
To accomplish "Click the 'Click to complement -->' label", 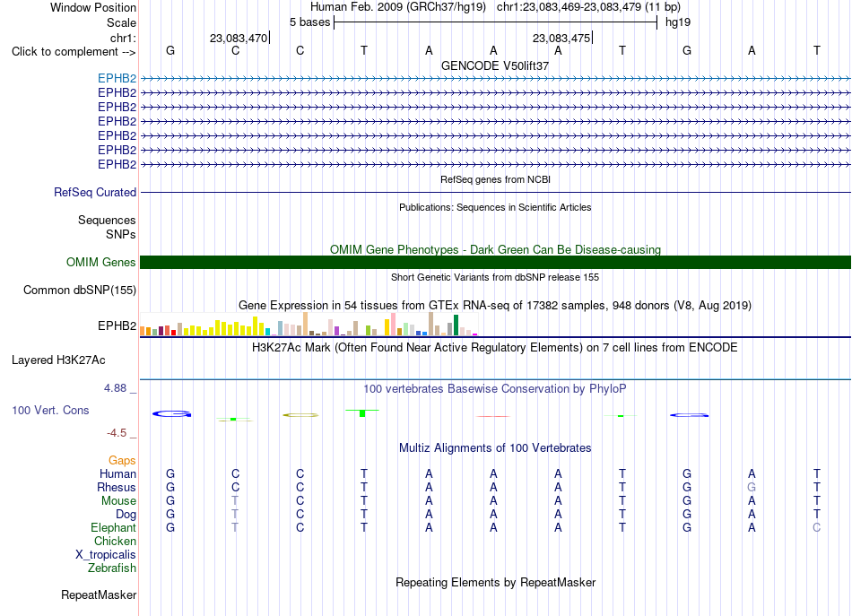I will click(x=74, y=52).
